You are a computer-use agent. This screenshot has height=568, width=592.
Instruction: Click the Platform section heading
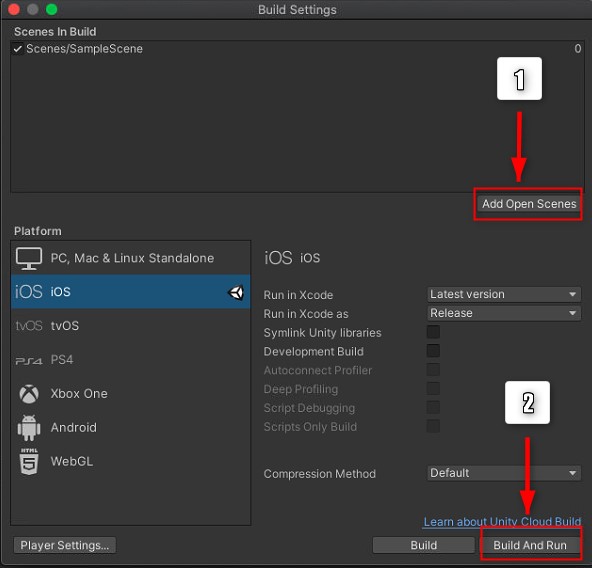(38, 231)
